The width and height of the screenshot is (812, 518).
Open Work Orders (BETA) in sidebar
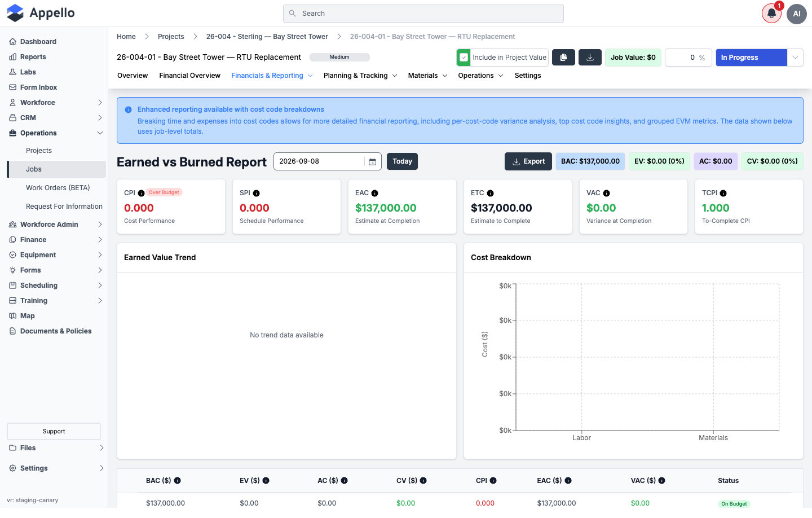coord(58,188)
